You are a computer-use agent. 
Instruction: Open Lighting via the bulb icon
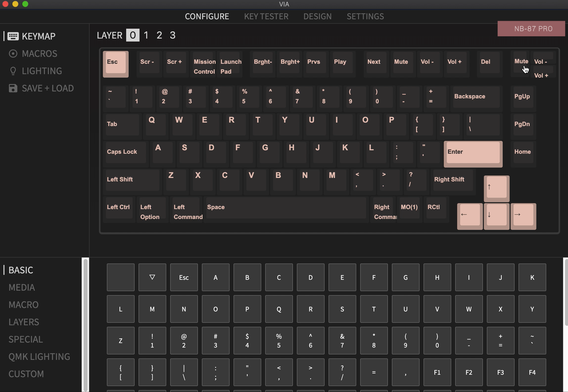(x=14, y=71)
